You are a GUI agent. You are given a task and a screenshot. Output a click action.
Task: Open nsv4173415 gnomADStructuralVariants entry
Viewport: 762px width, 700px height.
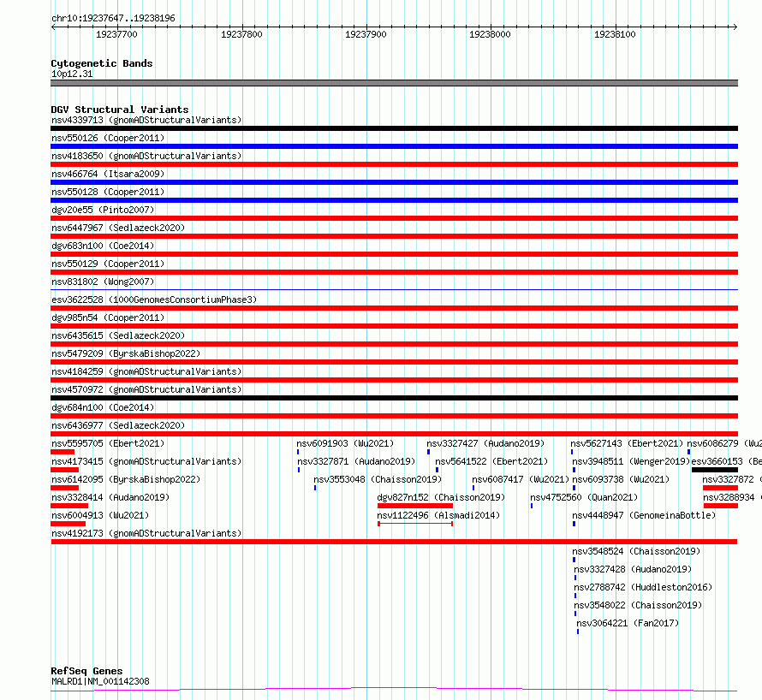point(146,461)
